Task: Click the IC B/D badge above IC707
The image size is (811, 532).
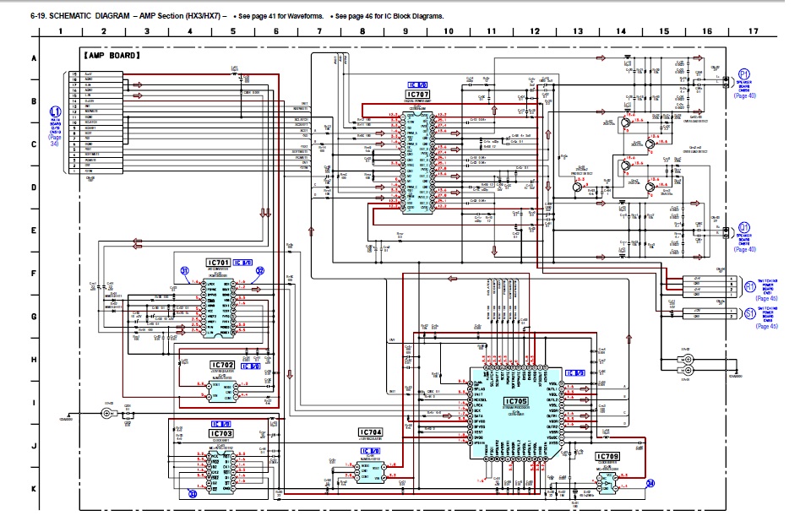Action: point(418,85)
